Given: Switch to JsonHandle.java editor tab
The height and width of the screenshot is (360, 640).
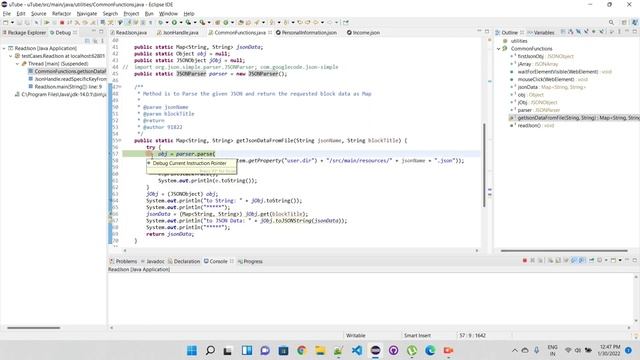Looking at the screenshot, I should click(x=178, y=32).
